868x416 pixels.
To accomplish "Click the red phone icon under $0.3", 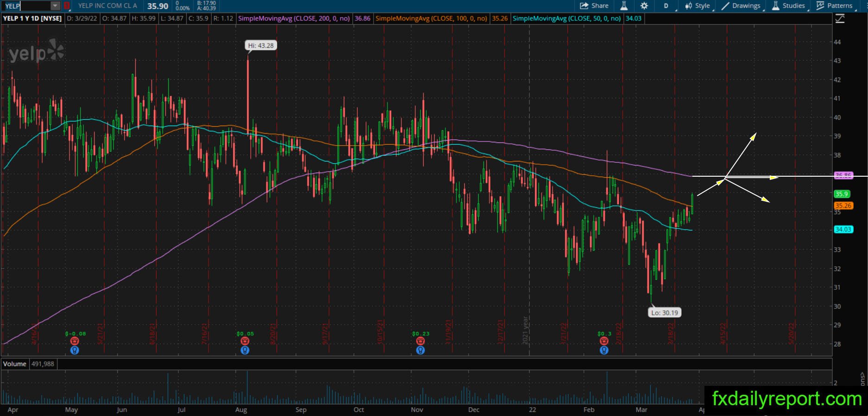I will (604, 341).
